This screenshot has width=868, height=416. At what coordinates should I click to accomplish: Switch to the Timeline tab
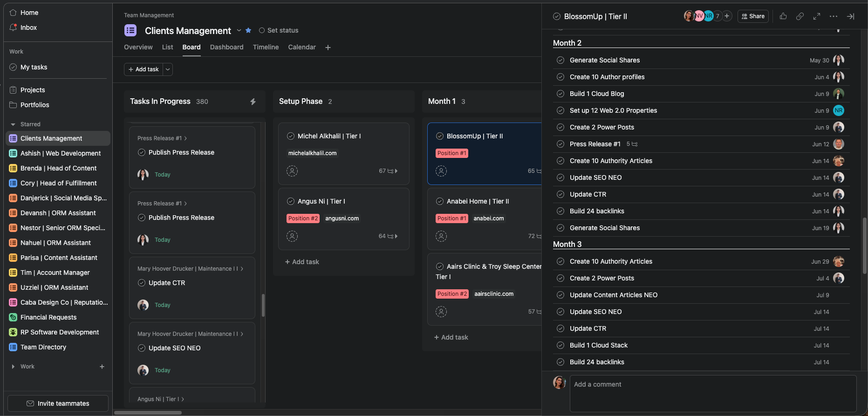[266, 47]
